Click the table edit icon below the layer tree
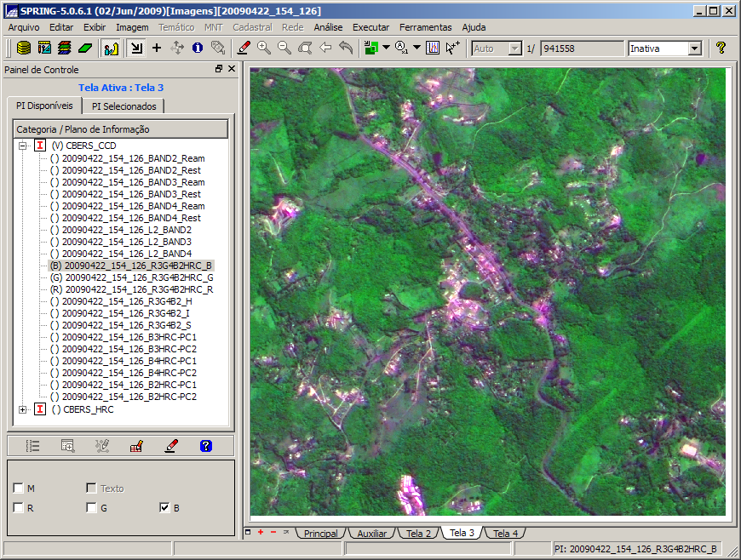 137,445
